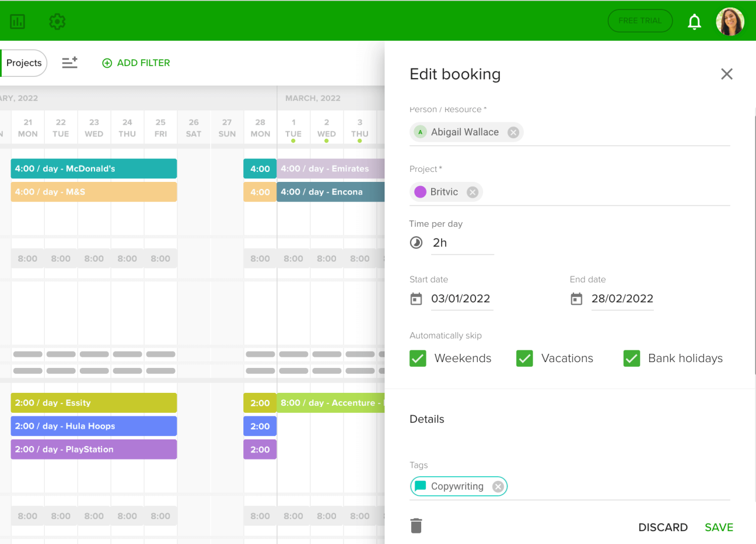Open the Person / Resource selector
Image resolution: width=756 pixels, height=544 pixels.
point(466,132)
